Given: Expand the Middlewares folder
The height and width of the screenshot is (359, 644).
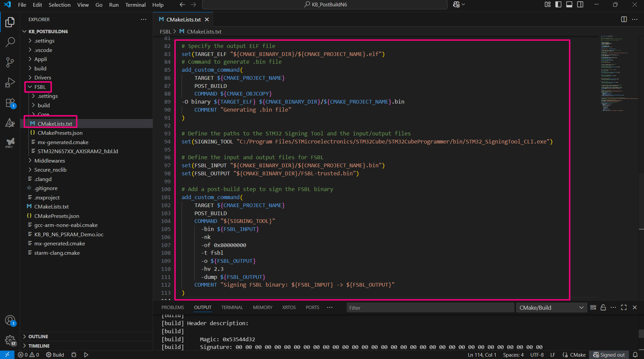Looking at the screenshot, I should 50,161.
